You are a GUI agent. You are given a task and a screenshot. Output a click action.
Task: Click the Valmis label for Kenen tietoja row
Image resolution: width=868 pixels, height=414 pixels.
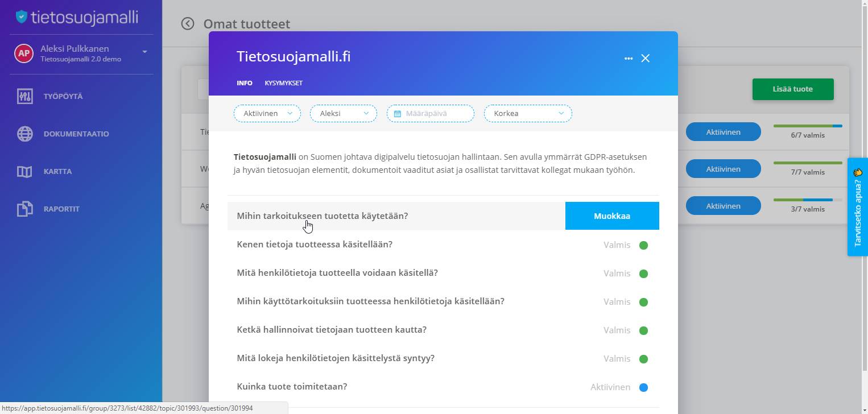[617, 245]
